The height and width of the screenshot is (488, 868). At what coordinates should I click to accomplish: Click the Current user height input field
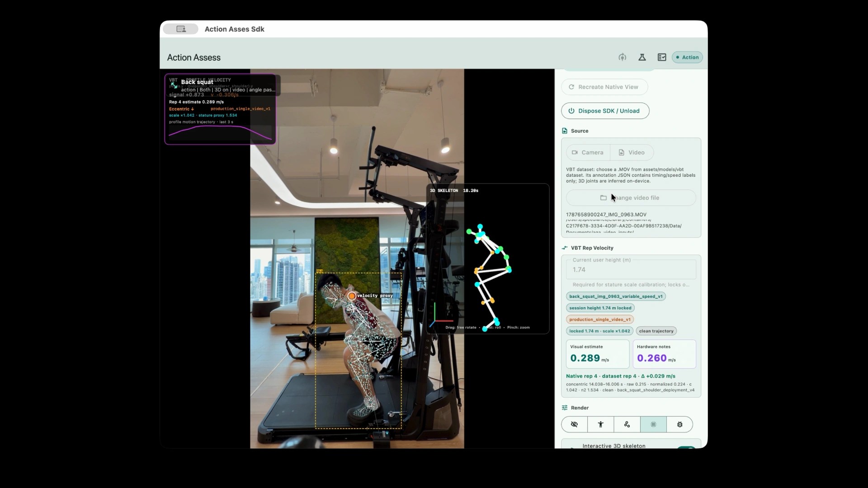[x=631, y=269]
